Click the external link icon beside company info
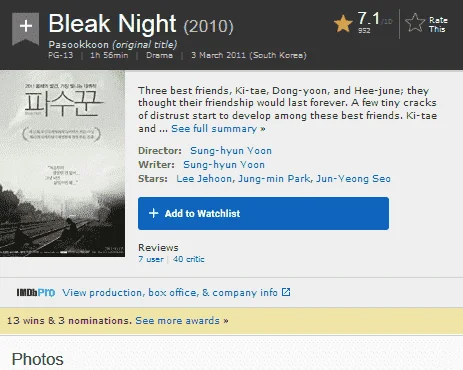Viewport: 463px width, 370px height. [x=286, y=292]
